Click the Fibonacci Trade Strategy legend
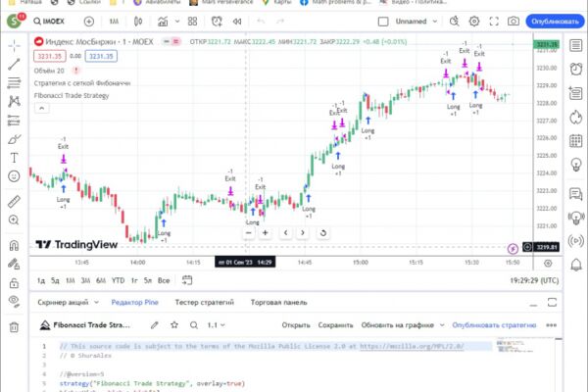 (x=72, y=95)
